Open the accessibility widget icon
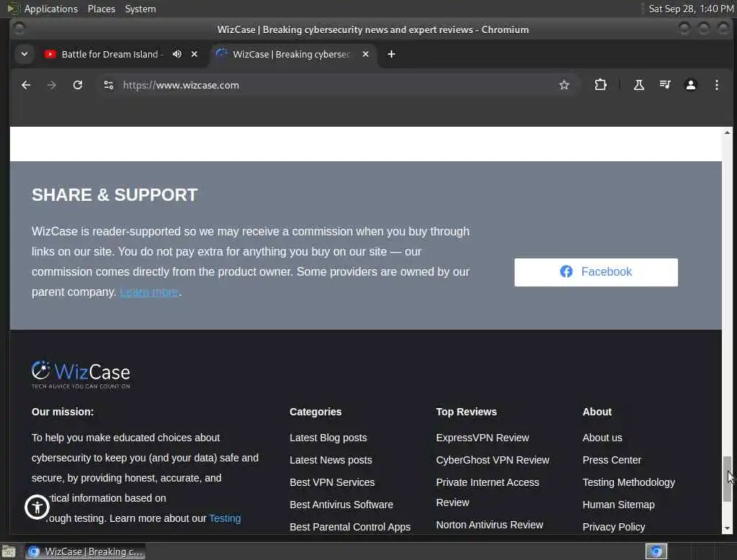 click(37, 507)
